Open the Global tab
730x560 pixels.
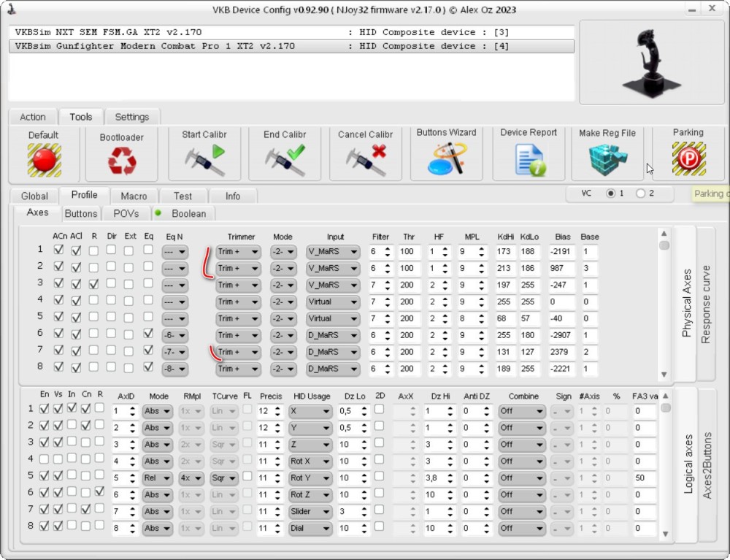click(x=34, y=196)
